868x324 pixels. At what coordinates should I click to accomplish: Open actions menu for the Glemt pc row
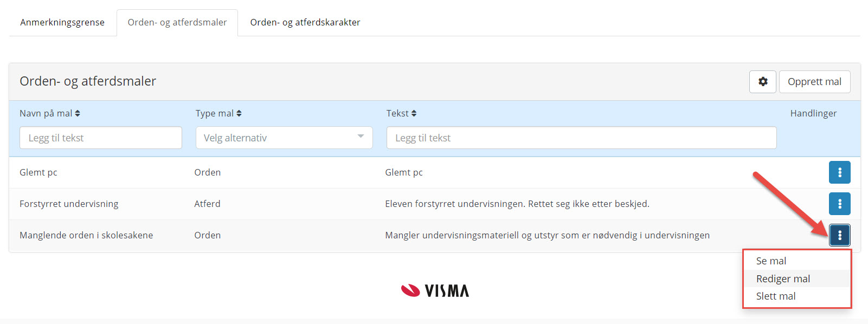pos(839,172)
